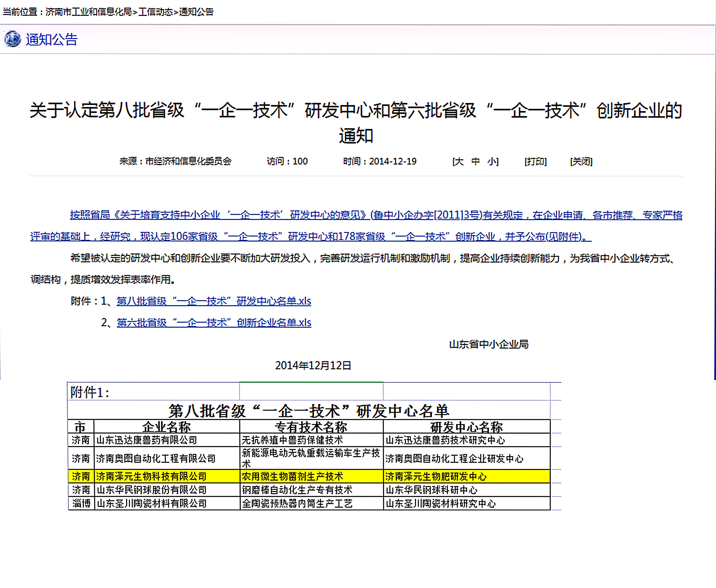Image resolution: width=716 pixels, height=588 pixels.
Task: Click the 关闭 close page button
Action: pyautogui.click(x=582, y=162)
